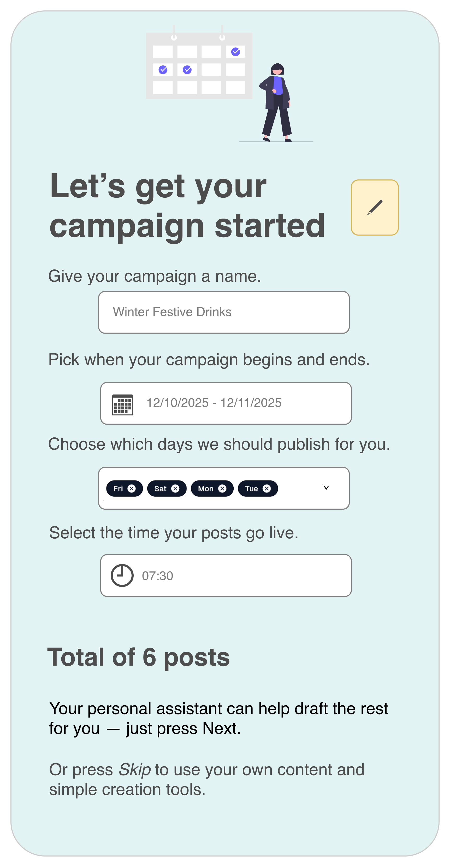Expand the publishing days dropdown

[326, 488]
